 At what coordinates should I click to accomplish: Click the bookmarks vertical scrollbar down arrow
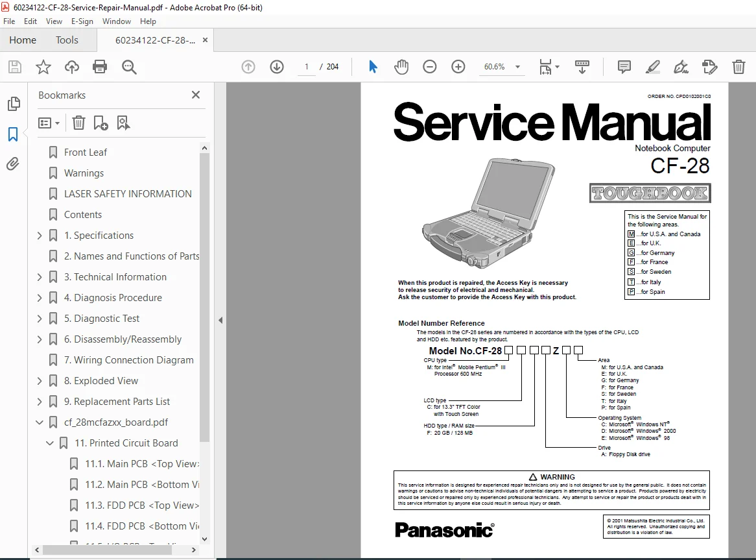pyautogui.click(x=204, y=539)
